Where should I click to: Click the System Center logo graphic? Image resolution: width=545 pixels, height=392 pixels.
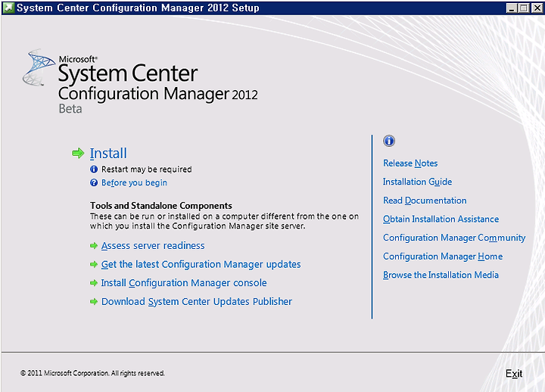(39, 67)
